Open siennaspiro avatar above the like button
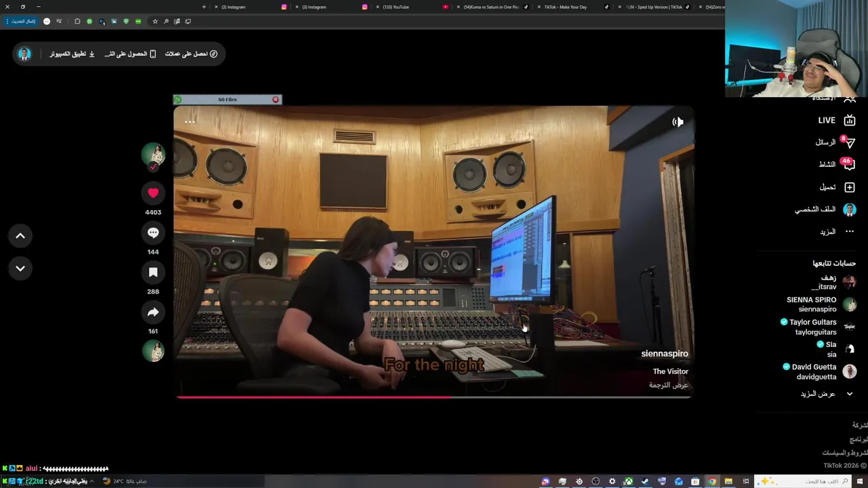Image resolution: width=868 pixels, height=488 pixels. click(x=153, y=155)
